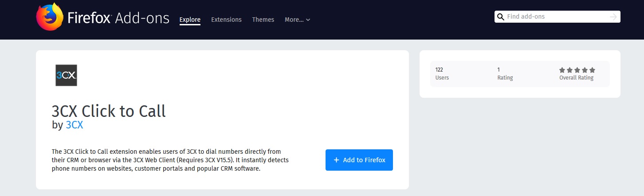Click the search submit arrow icon
The width and height of the screenshot is (644, 196).
click(x=613, y=17)
